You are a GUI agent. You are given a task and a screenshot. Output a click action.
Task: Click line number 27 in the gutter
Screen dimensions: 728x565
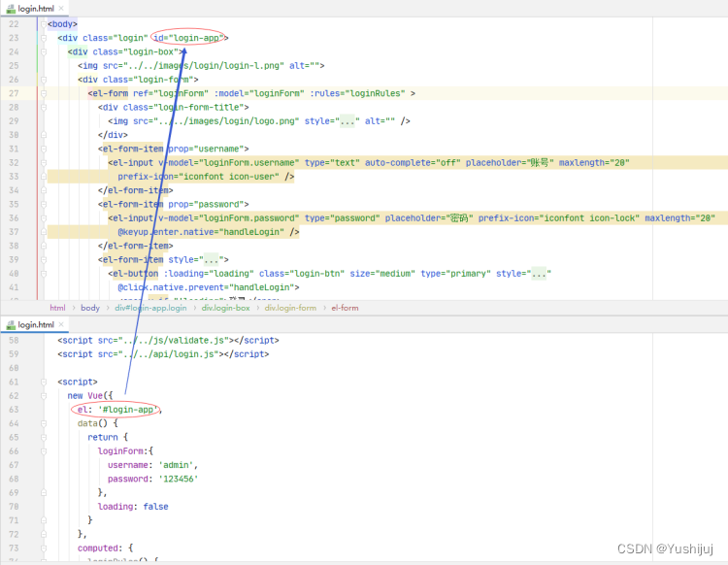pyautogui.click(x=14, y=93)
